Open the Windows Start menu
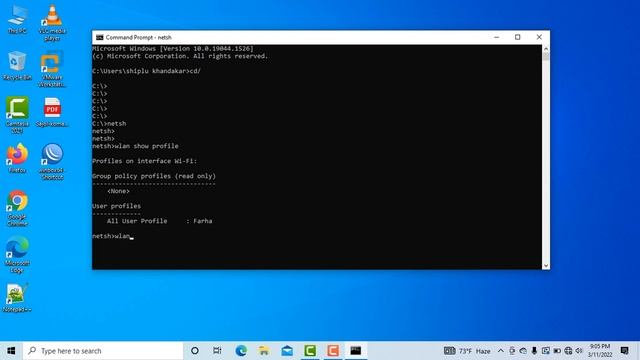 coord(11,351)
